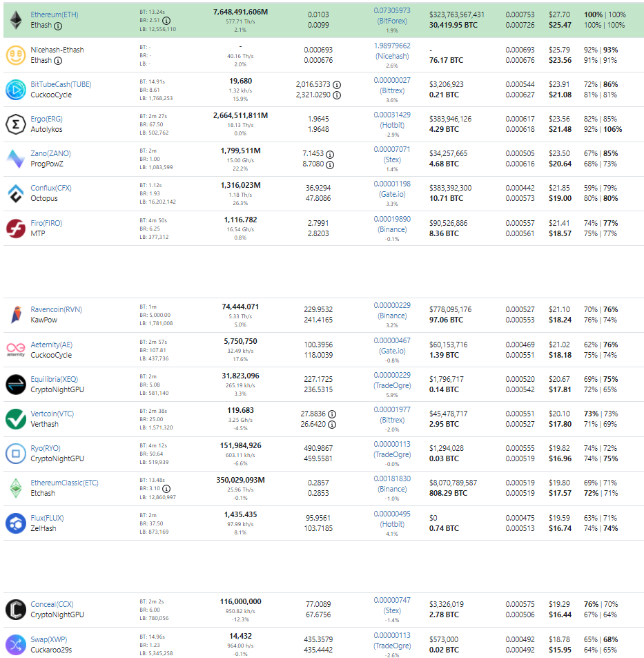Open the Firo(FIRO) coin link
This screenshot has height=658, width=644.
coord(46,223)
